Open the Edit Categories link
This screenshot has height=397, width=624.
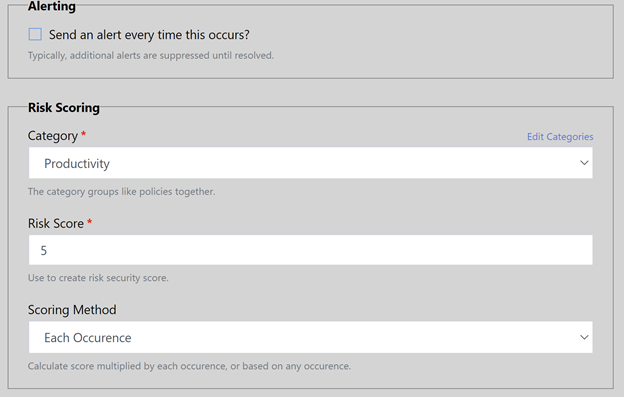click(x=560, y=137)
